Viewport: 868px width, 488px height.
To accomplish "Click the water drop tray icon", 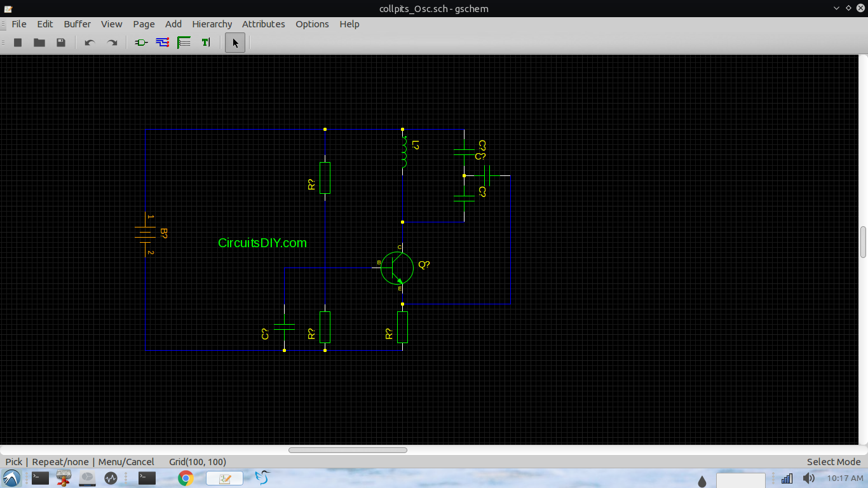I will click(x=702, y=481).
